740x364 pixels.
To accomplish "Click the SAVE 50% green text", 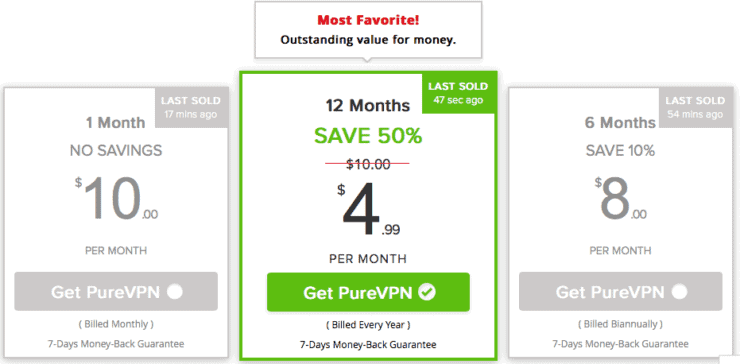I will (x=368, y=136).
